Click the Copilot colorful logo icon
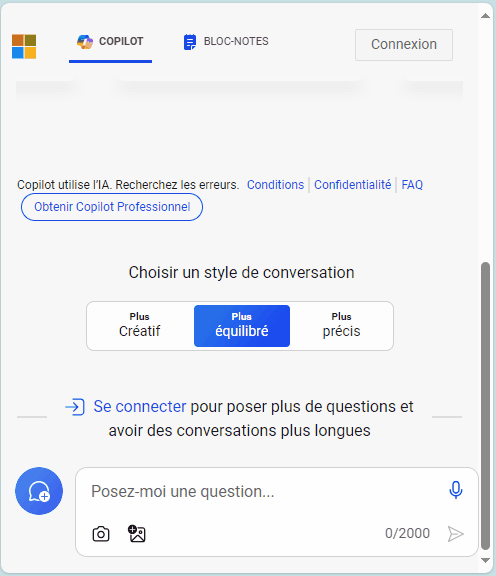The width and height of the screenshot is (496, 576). click(x=85, y=42)
